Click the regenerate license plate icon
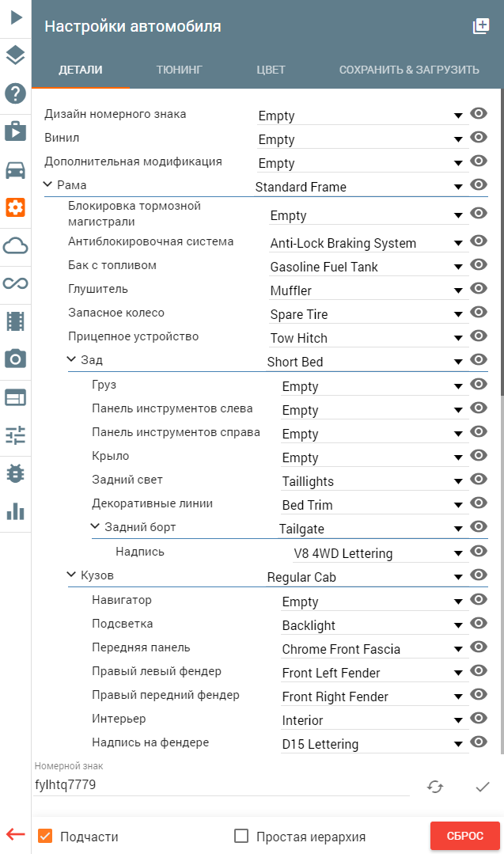The width and height of the screenshot is (504, 854). (x=435, y=787)
